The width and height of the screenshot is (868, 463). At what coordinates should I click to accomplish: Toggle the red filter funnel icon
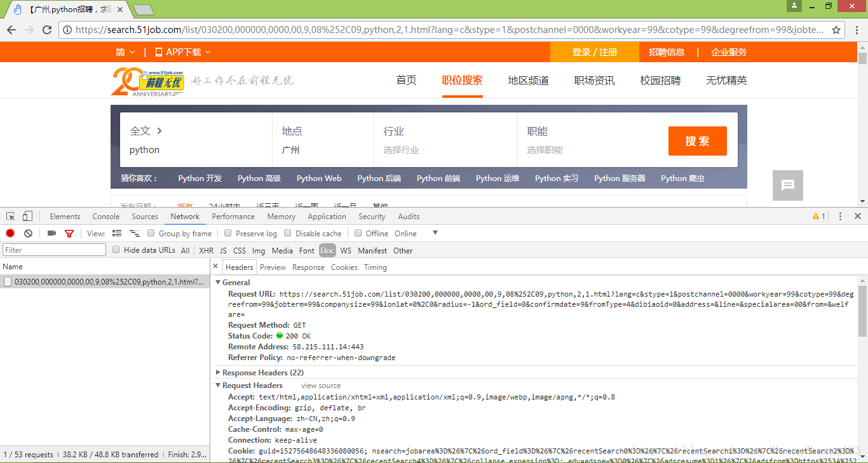(x=69, y=234)
